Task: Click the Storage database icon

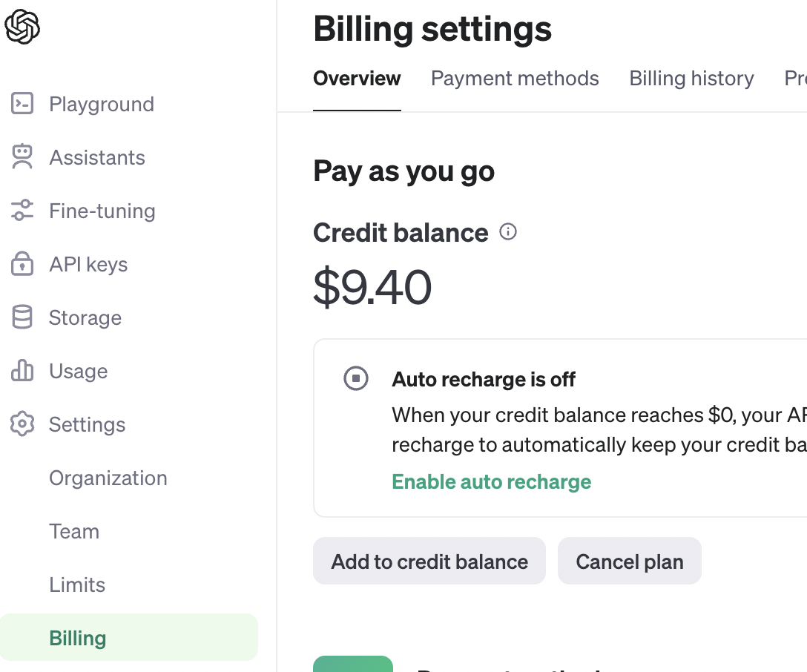Action: click(x=22, y=317)
